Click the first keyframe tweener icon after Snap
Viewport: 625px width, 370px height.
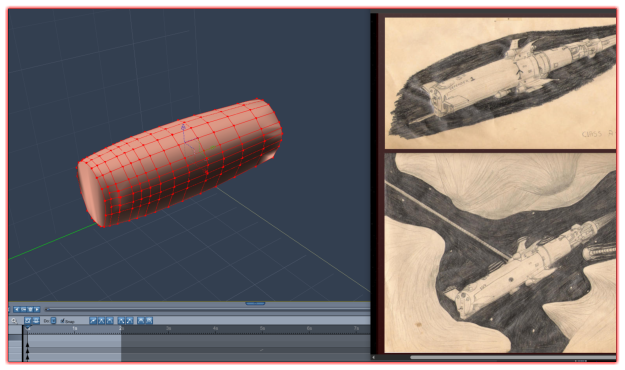tap(93, 321)
